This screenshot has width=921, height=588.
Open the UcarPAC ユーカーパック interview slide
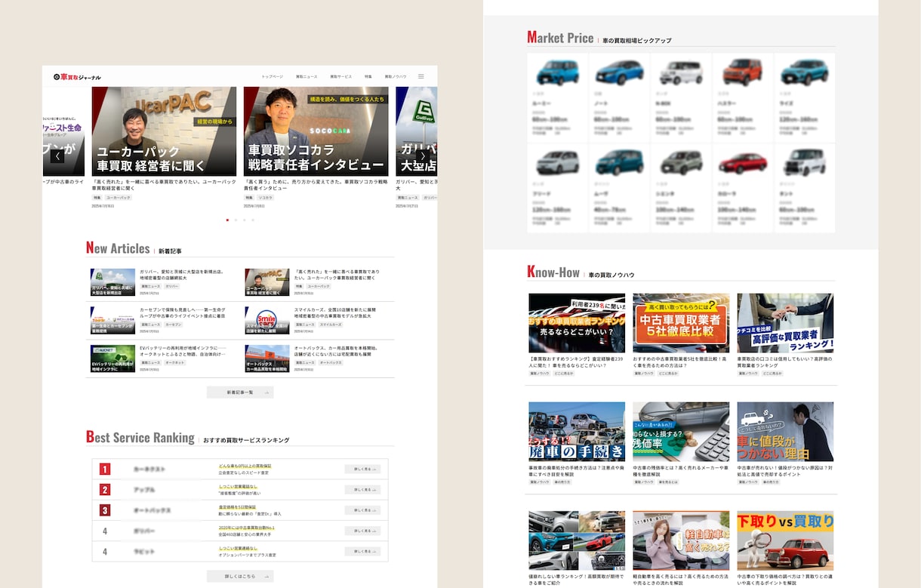pos(164,131)
